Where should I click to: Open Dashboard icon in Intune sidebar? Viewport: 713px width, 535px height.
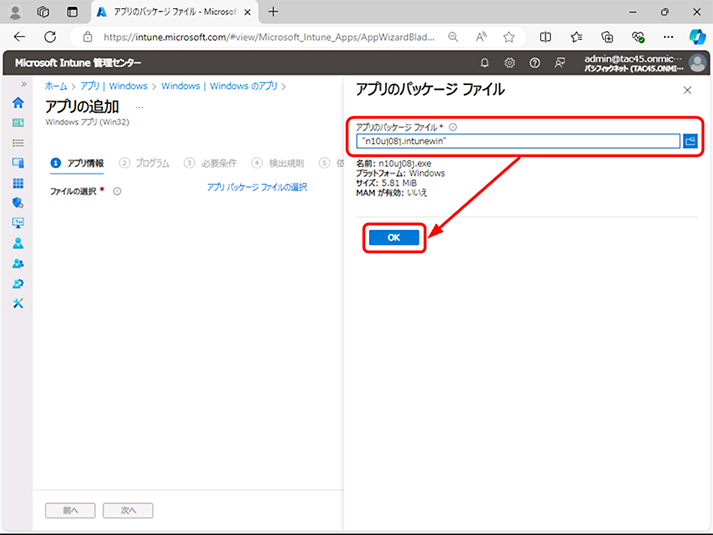pos(18,123)
